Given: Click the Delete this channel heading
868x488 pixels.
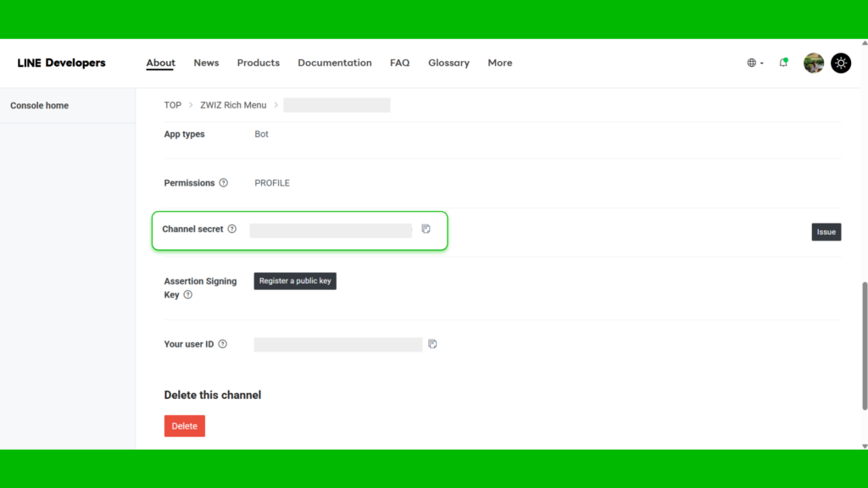Looking at the screenshot, I should (213, 395).
